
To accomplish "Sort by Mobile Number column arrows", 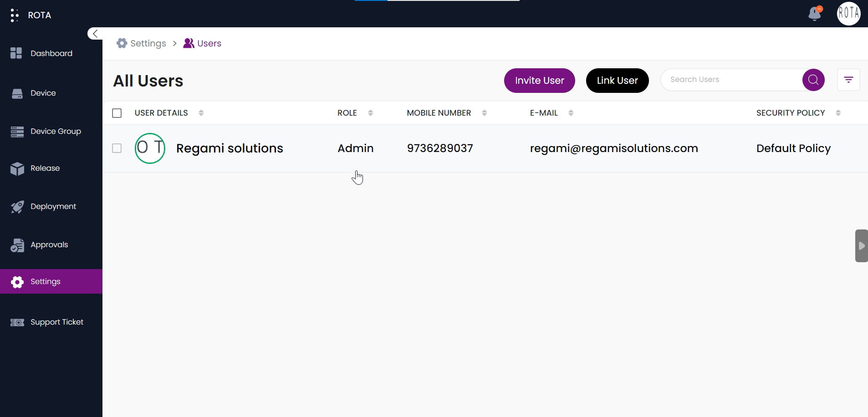I will coord(485,113).
